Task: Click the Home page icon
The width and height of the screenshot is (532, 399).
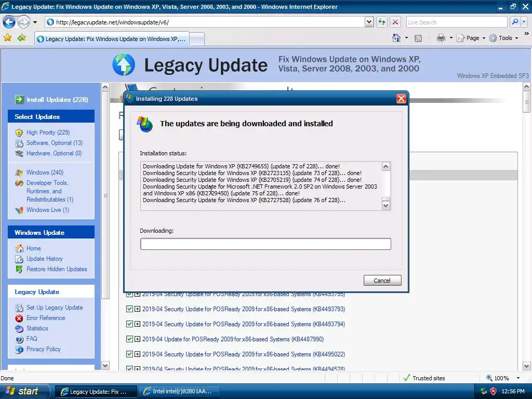Action: click(396, 38)
